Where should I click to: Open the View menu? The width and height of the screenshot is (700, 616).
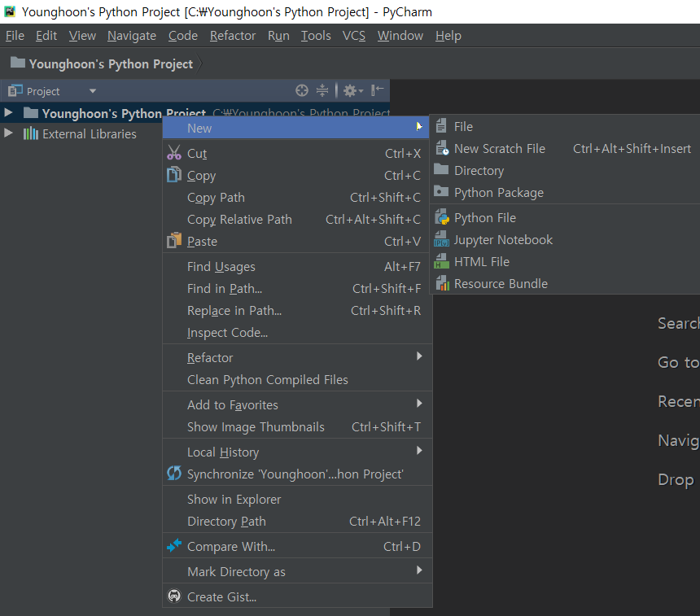pyautogui.click(x=82, y=36)
